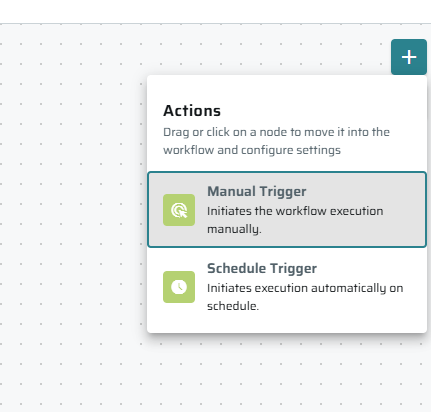Click dotted canvas left of the plus button
This screenshot has height=412, width=431.
pyautogui.click(x=267, y=57)
